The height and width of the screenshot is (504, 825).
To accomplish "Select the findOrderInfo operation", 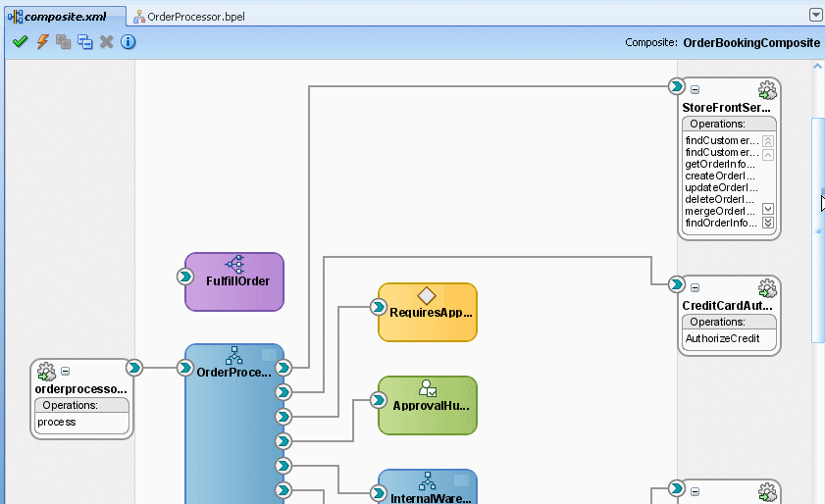I will 721,223.
